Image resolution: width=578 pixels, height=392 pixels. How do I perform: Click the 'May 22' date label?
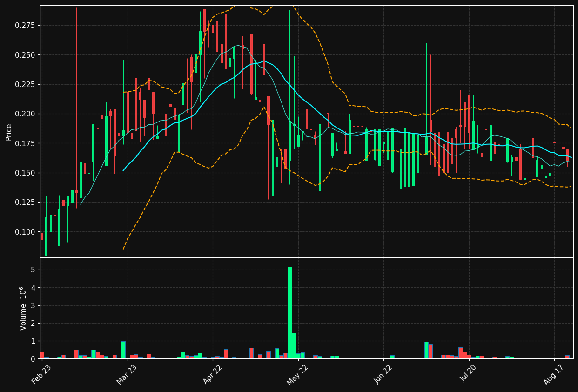297,374
